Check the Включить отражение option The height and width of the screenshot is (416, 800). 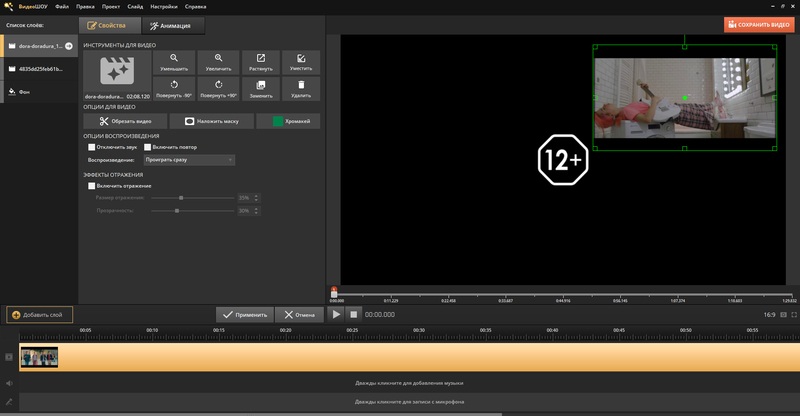click(x=92, y=185)
